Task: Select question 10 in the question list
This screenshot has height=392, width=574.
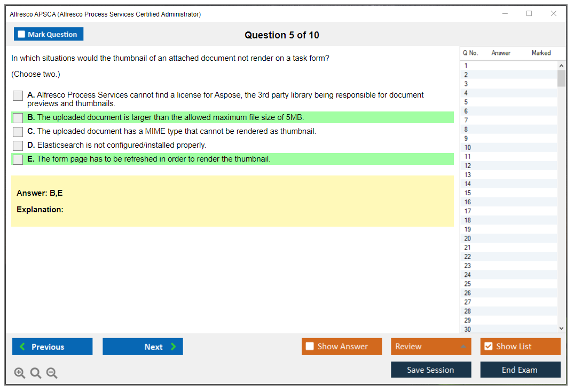Action: point(468,148)
